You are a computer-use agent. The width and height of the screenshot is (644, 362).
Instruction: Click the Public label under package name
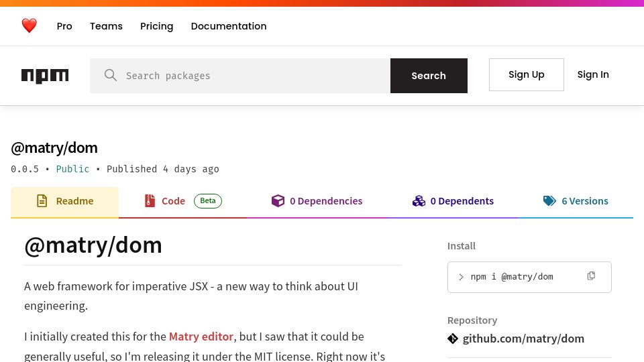(x=72, y=169)
